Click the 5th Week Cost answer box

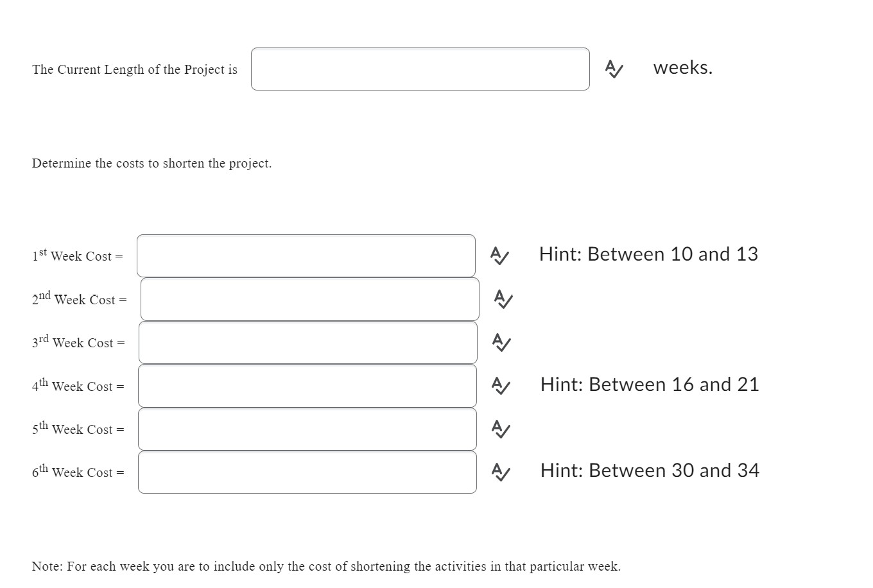pyautogui.click(x=307, y=429)
